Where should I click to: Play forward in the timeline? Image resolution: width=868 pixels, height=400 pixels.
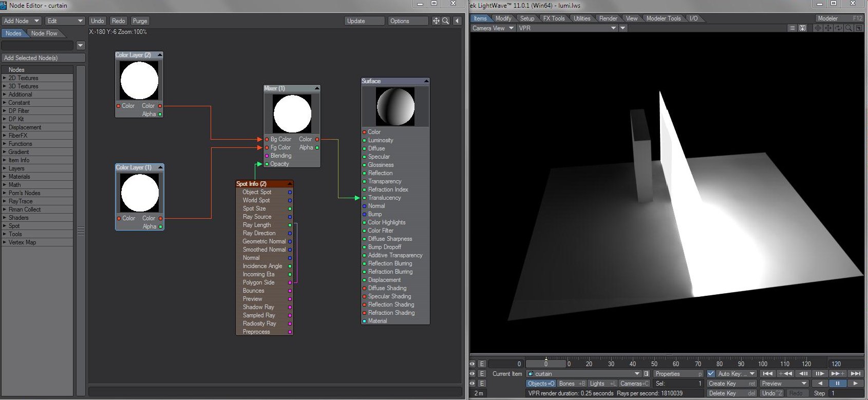[x=855, y=384]
